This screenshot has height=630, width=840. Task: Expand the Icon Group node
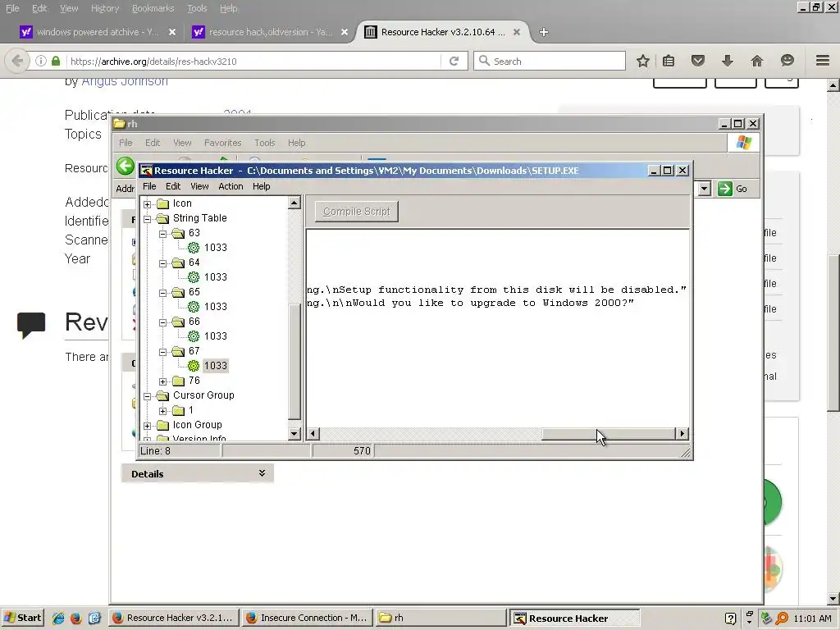148,426
